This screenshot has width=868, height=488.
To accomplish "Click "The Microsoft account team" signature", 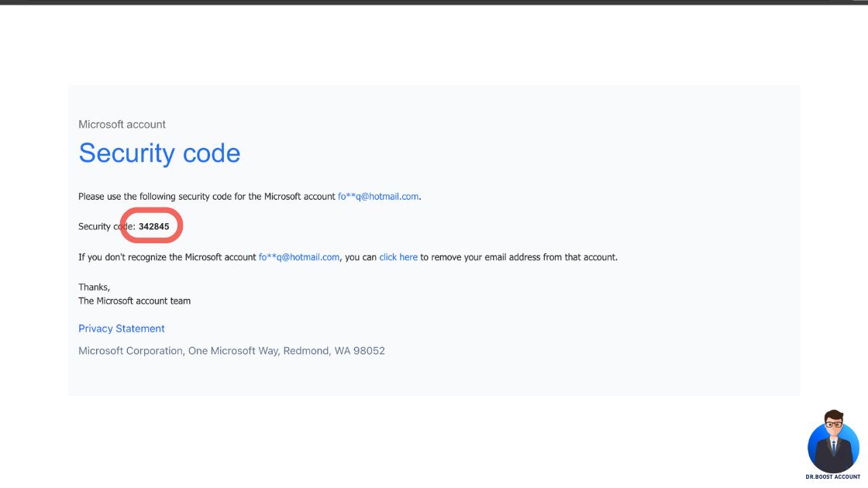I will [135, 301].
